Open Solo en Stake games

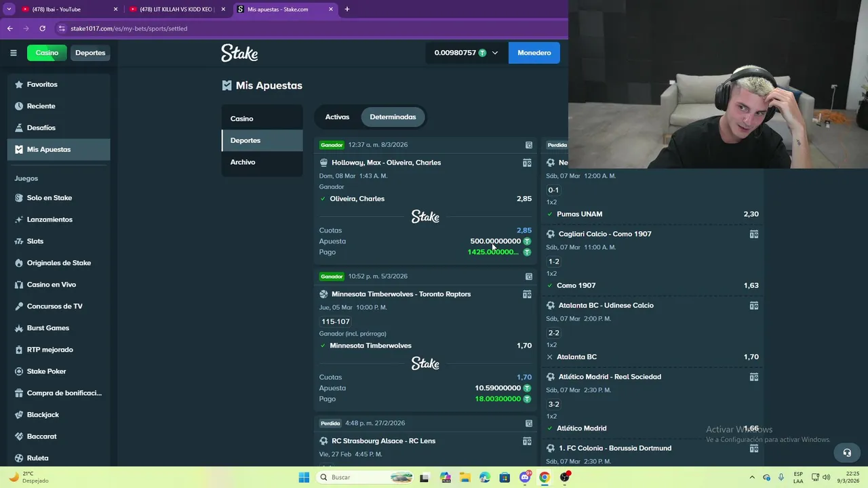tap(58, 198)
